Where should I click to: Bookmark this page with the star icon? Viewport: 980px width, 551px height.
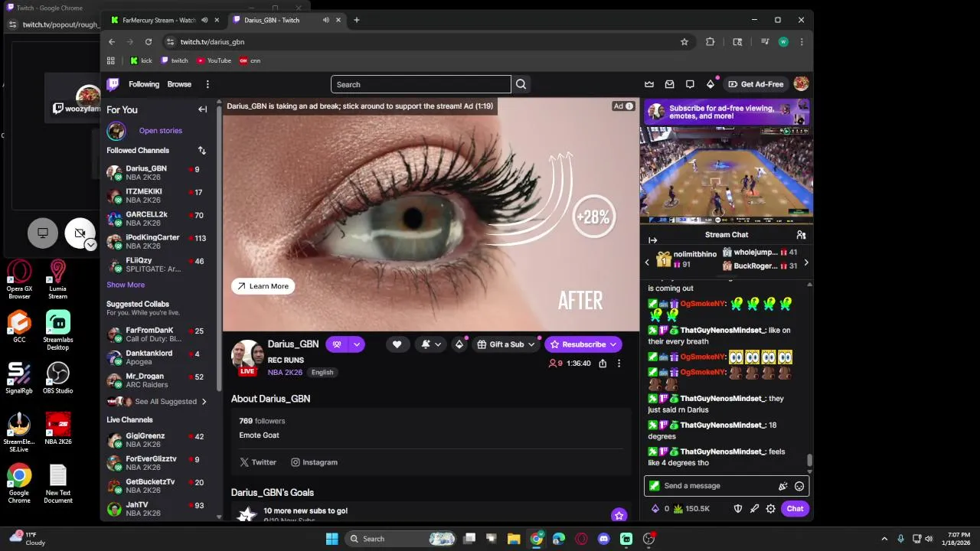point(684,42)
